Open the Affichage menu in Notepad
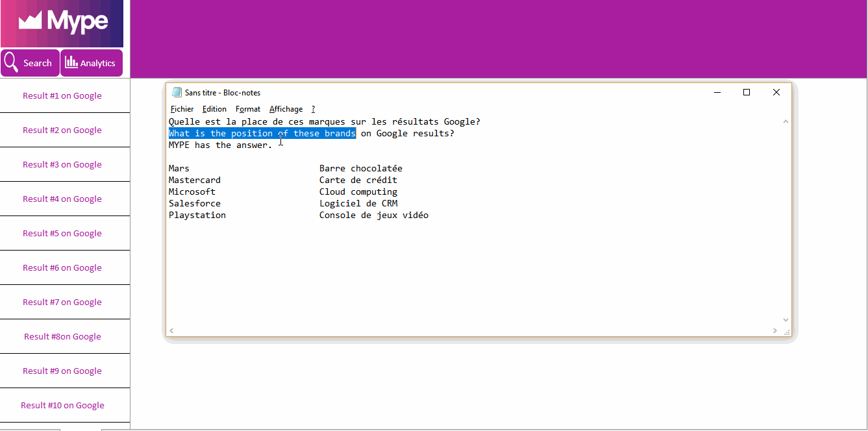 (x=286, y=109)
